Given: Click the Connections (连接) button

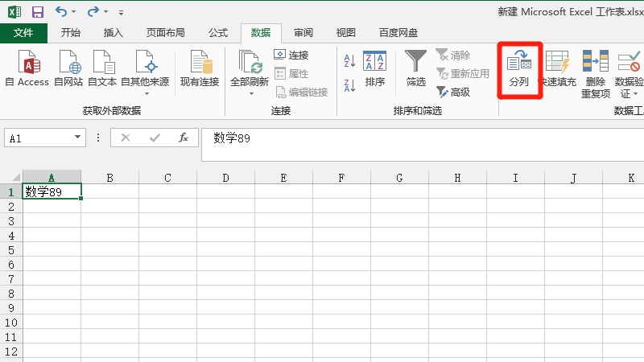Looking at the screenshot, I should click(291, 55).
